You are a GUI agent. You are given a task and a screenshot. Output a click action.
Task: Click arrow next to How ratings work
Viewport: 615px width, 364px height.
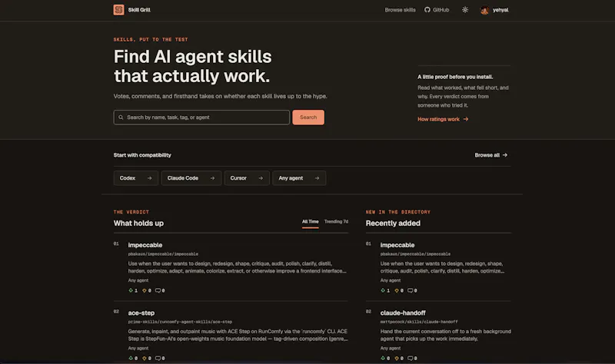[466, 119]
